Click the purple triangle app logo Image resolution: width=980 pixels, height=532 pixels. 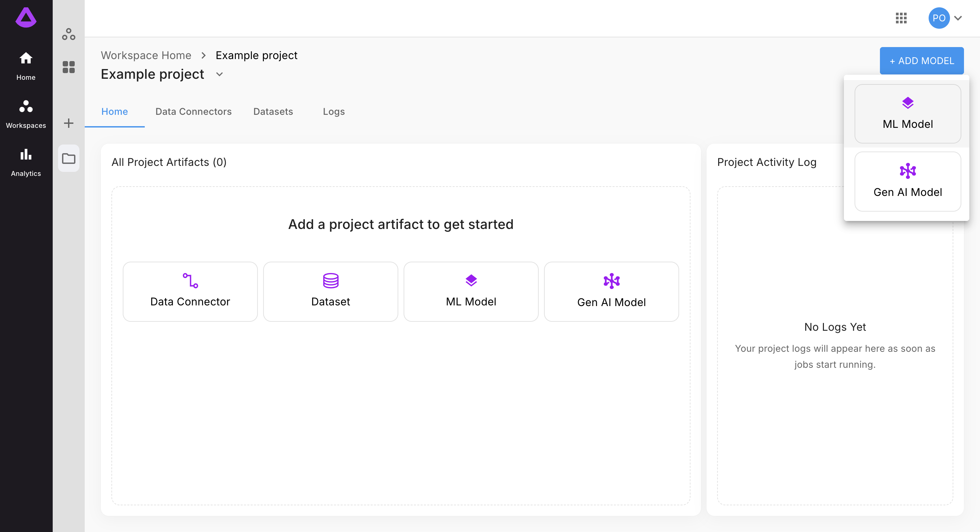pyautogui.click(x=26, y=17)
